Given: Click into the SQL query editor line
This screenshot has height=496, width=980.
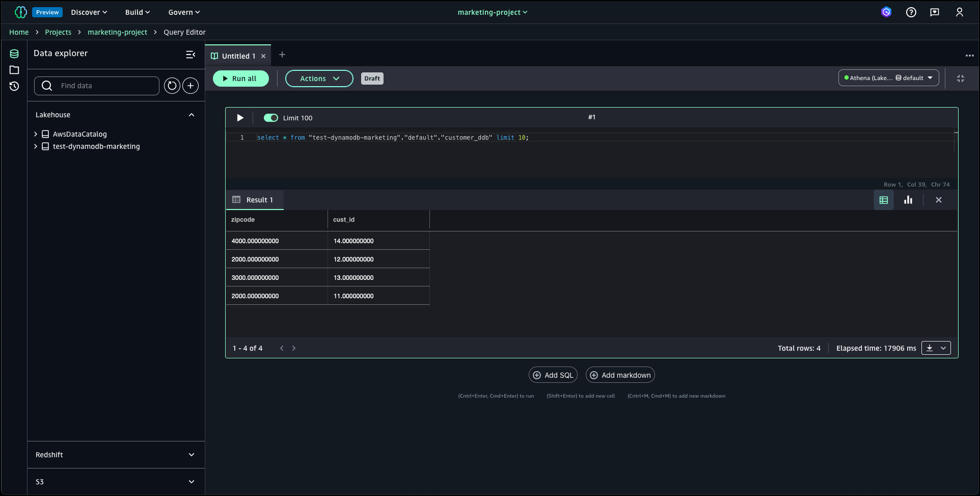Looking at the screenshot, I should (x=393, y=138).
